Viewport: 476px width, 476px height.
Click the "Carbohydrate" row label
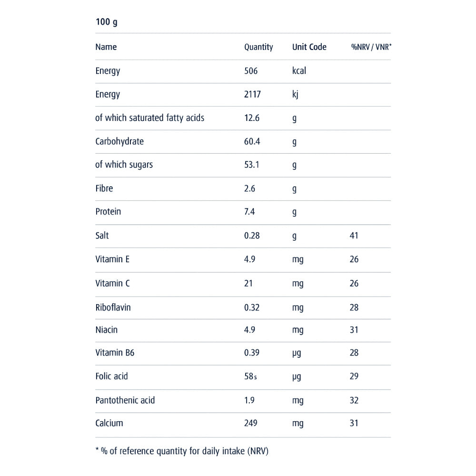[x=119, y=141]
